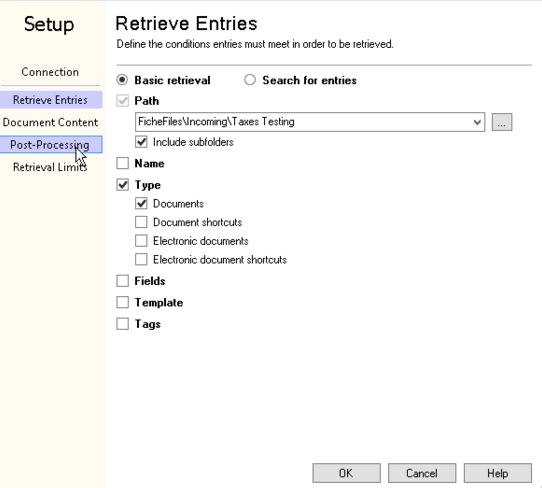Viewport: 542px width, 488px height.
Task: Expand the Path dropdown arrow
Action: pos(477,122)
